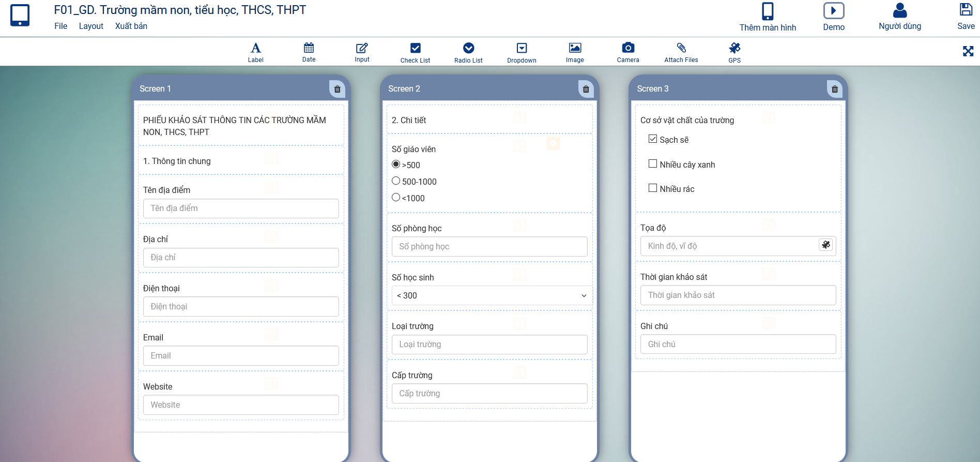980x462 pixels.
Task: Click the GPS tool icon
Action: (x=734, y=52)
